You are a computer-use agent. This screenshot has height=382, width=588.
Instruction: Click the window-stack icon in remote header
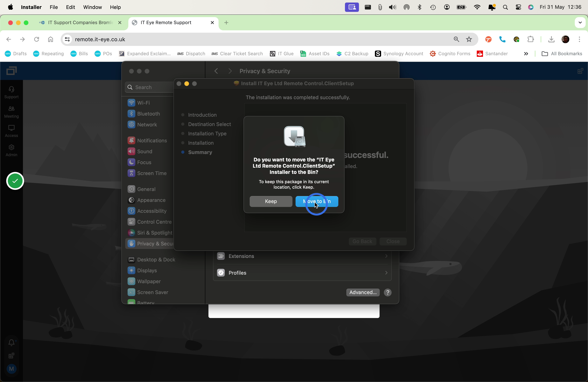pyautogui.click(x=11, y=71)
